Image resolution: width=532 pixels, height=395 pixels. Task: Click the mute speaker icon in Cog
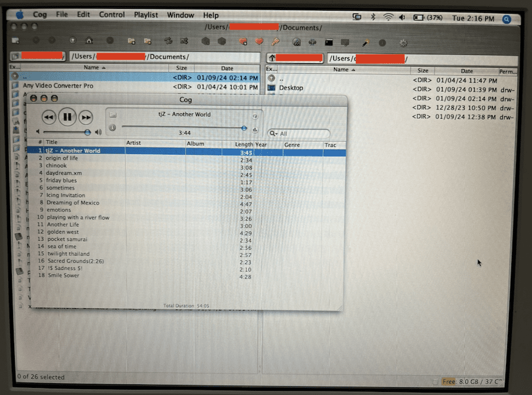38,132
